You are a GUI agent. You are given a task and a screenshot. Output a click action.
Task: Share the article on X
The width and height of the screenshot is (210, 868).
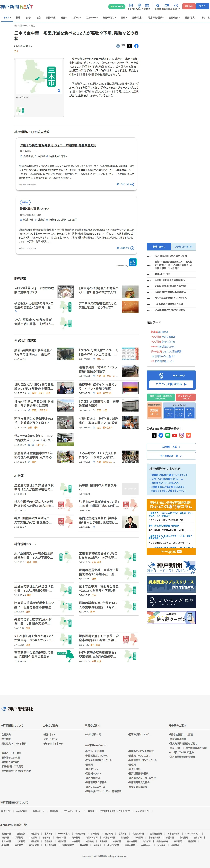(x=130, y=46)
